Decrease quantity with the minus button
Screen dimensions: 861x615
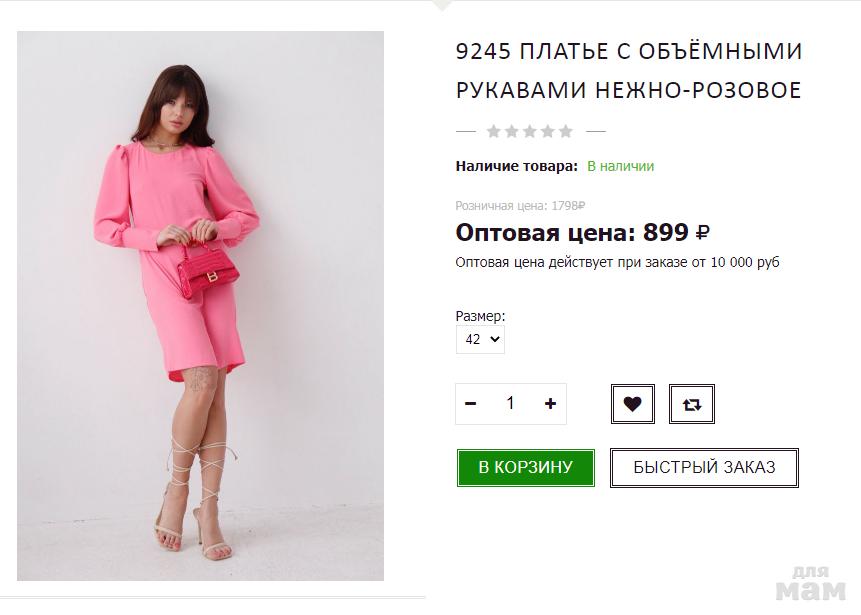tap(471, 404)
